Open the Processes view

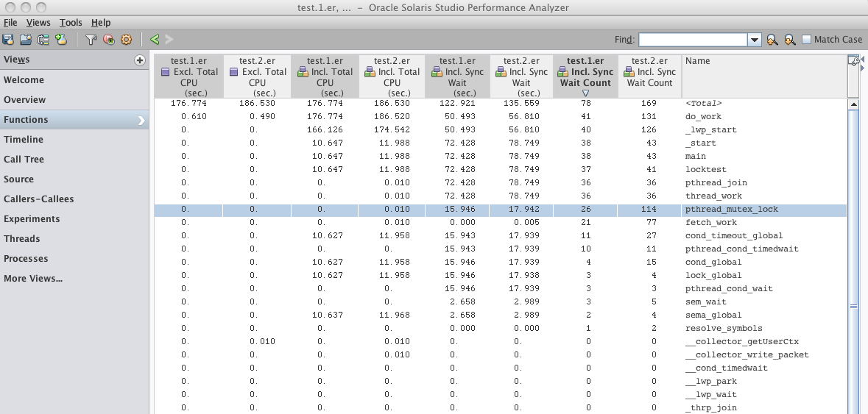(74, 259)
